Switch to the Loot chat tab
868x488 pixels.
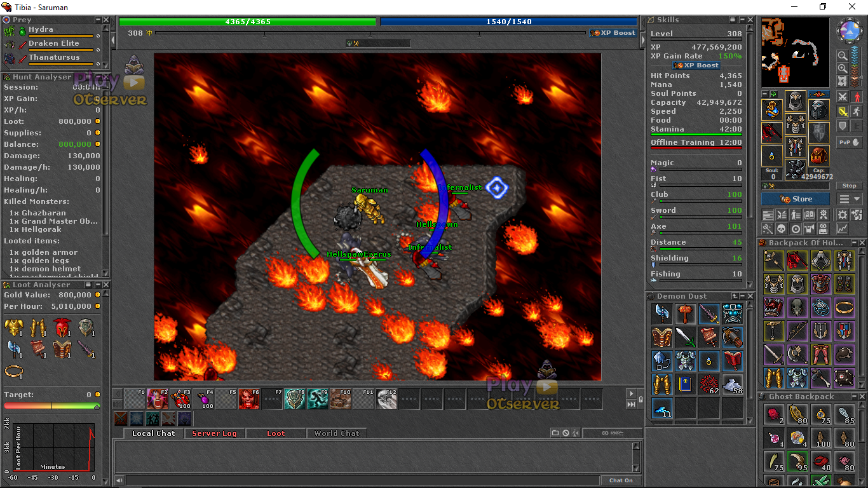[276, 433]
